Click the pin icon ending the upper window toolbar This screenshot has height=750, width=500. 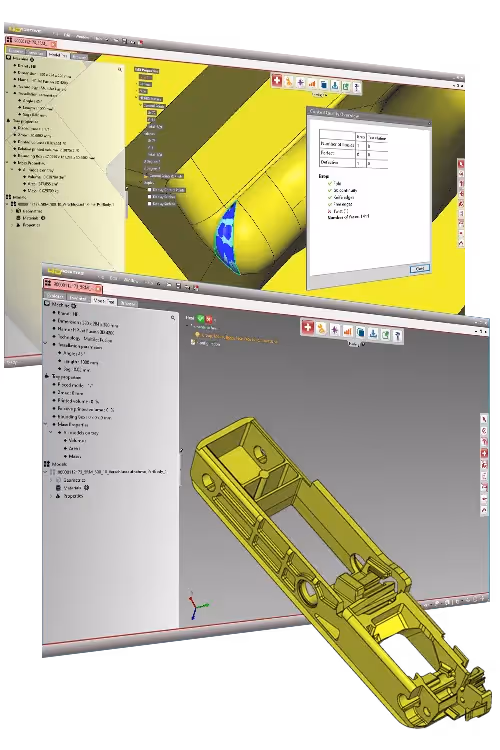356,88
